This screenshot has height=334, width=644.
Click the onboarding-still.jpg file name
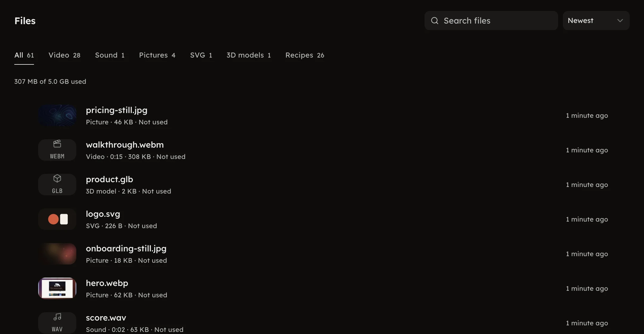click(x=126, y=249)
